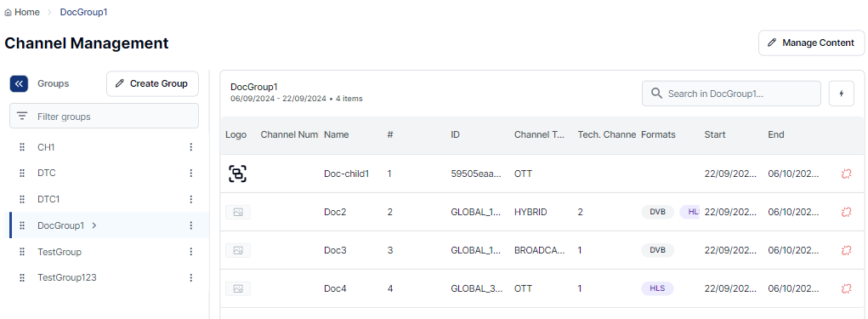
Task: Select the TestGroup item in groups list
Action: tap(105, 252)
